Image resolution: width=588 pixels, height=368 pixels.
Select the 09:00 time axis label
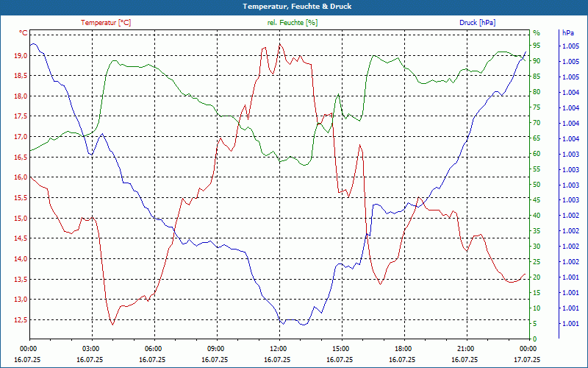point(217,348)
